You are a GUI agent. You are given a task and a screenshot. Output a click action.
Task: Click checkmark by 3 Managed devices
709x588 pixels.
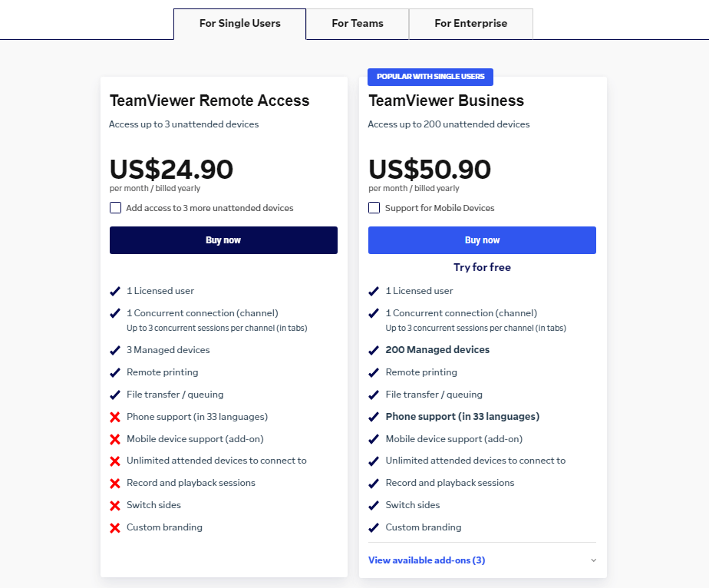(115, 350)
